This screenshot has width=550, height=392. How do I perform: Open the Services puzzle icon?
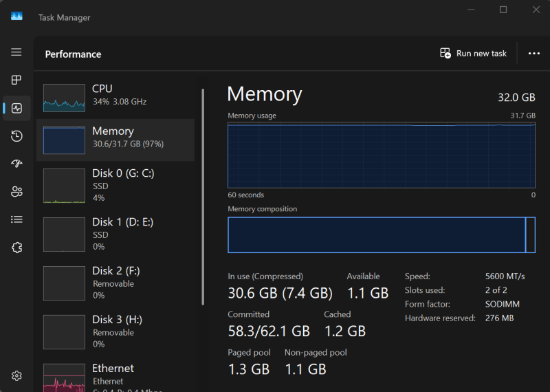point(16,248)
